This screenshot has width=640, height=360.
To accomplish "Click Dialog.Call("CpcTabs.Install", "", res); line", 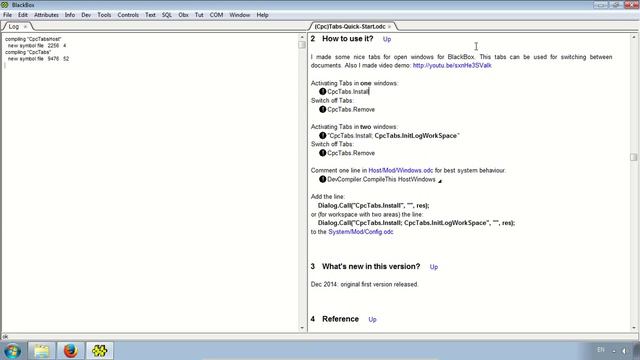I will pos(373,205).
